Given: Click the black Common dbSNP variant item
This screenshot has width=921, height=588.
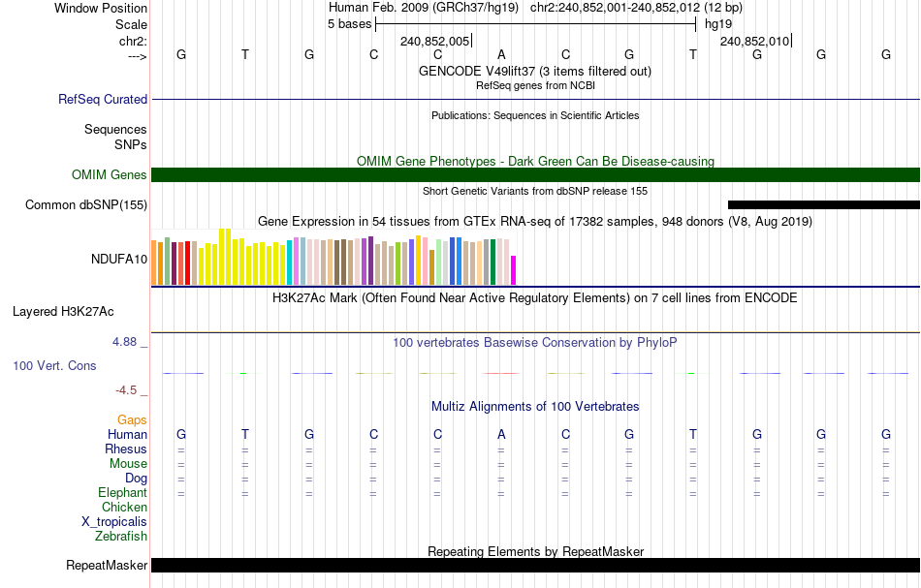Looking at the screenshot, I should [823, 204].
